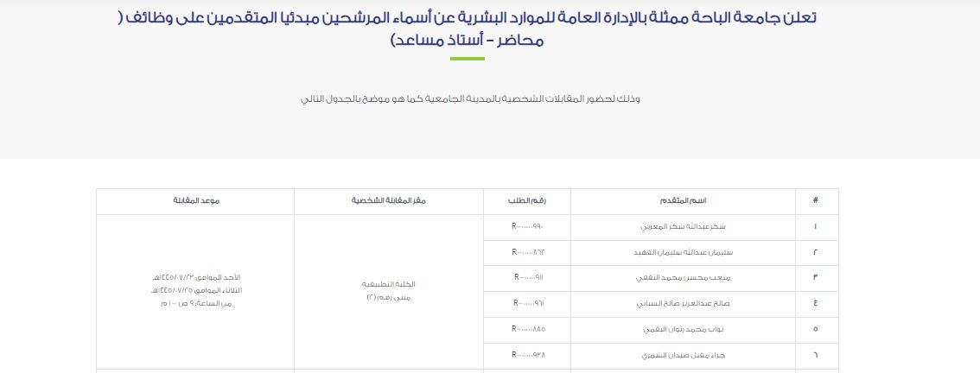Select applicant name in row 2
980x373 pixels.
click(684, 253)
